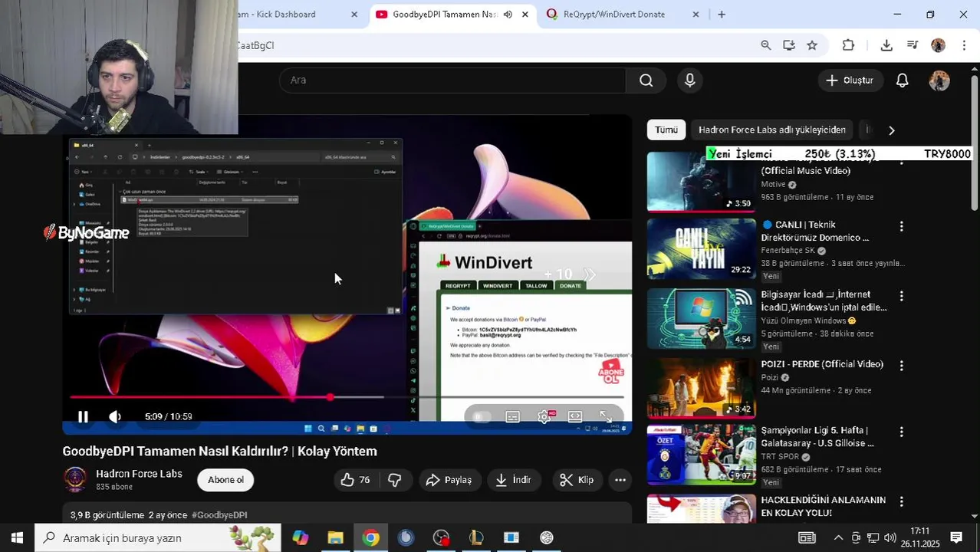The width and height of the screenshot is (980, 552).
Task: Open Chrome downloads icon
Action: (886, 45)
